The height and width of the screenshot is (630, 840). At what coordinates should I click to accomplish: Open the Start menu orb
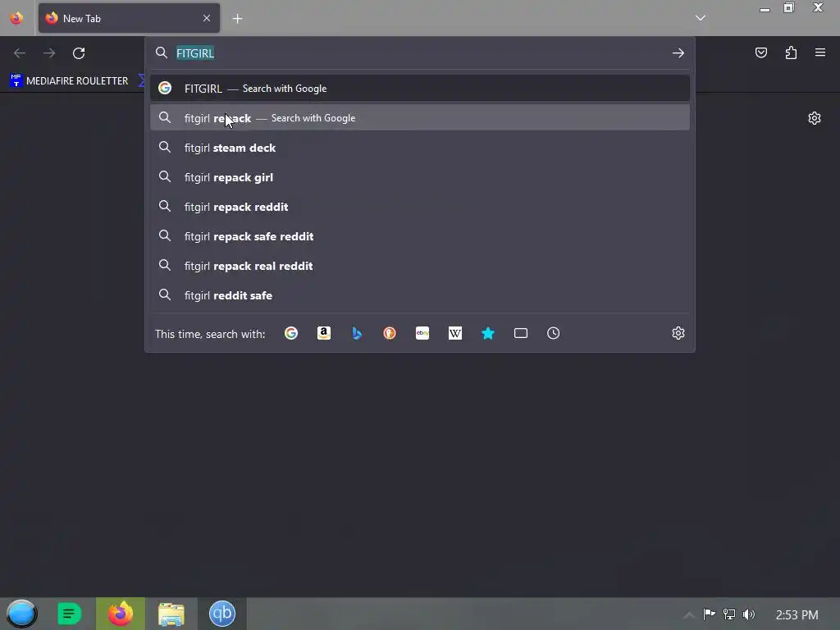21,614
